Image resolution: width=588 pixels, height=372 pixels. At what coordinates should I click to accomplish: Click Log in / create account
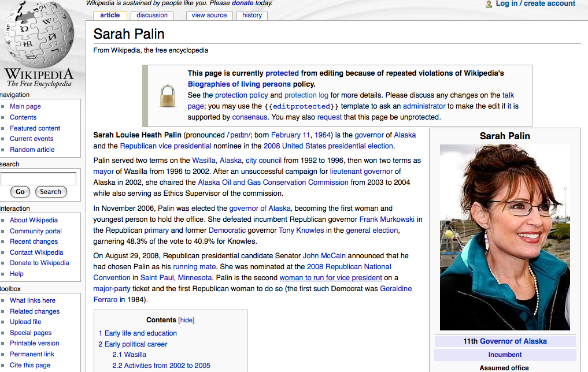[x=535, y=3]
